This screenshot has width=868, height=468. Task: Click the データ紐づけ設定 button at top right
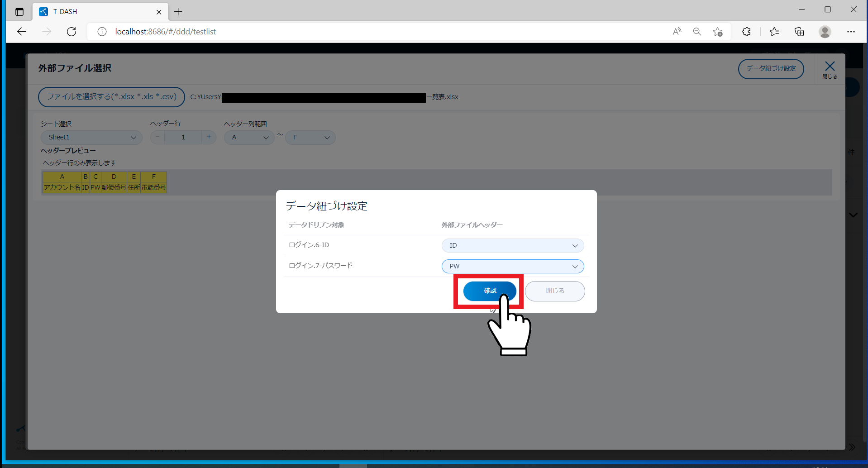[771, 69]
